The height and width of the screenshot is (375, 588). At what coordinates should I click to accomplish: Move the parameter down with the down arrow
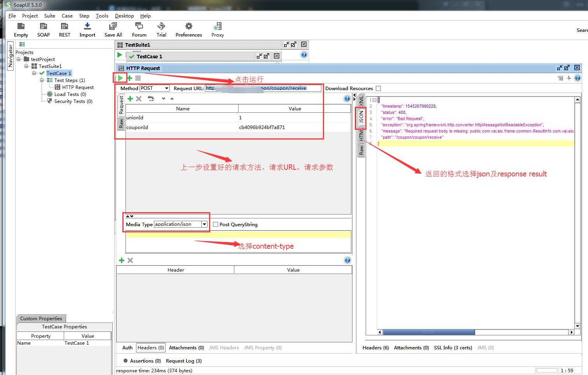(164, 99)
